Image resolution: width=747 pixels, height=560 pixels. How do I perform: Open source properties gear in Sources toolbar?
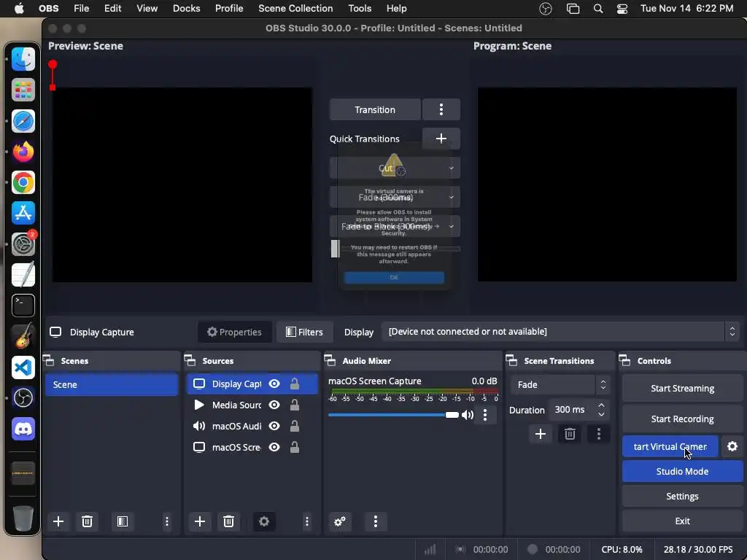point(264,521)
